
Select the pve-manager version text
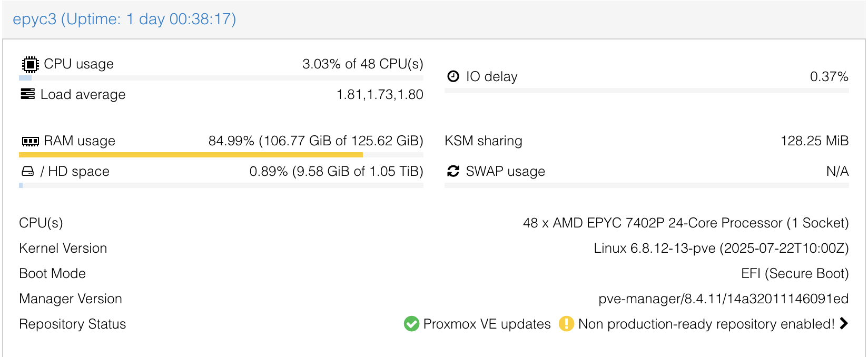(723, 299)
